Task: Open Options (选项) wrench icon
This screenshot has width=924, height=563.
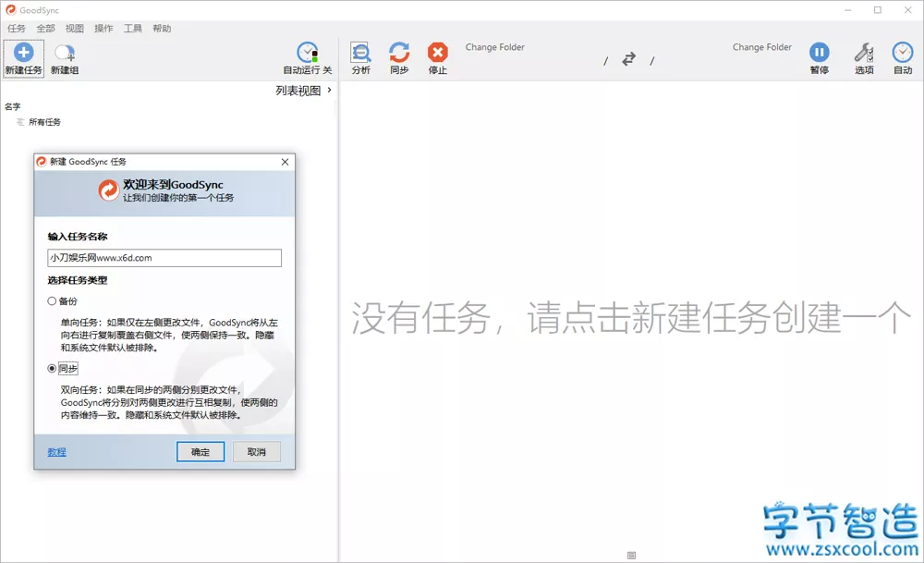Action: pyautogui.click(x=864, y=53)
